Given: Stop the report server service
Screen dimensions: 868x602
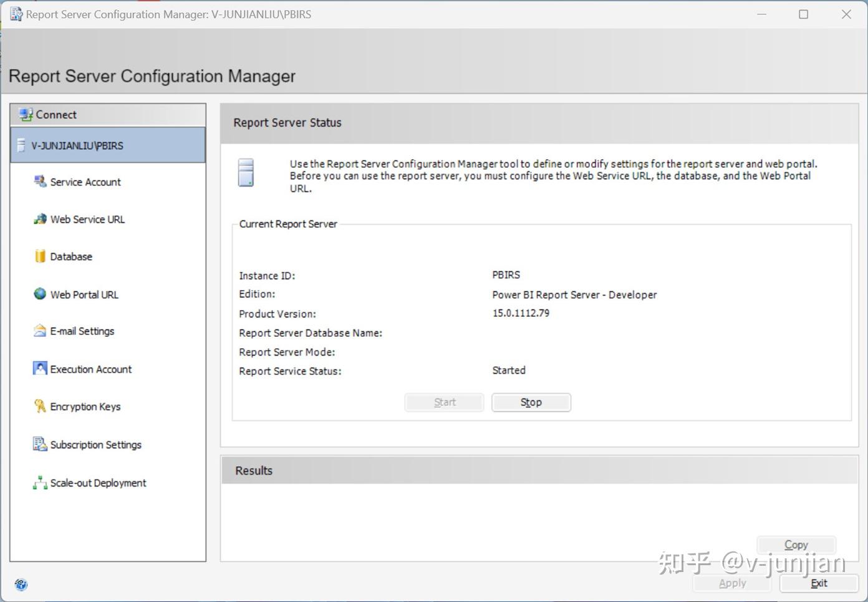Looking at the screenshot, I should coord(531,402).
